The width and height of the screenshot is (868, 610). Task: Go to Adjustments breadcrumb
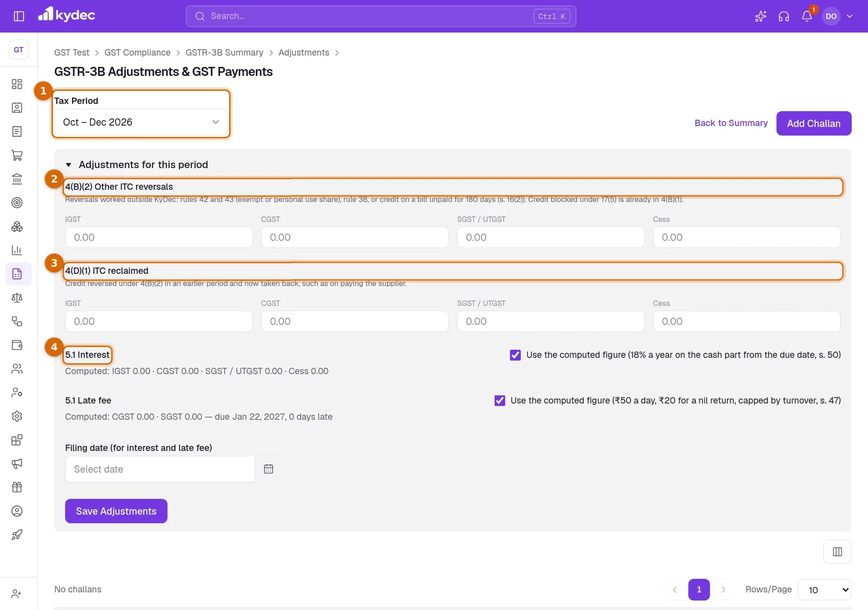[304, 52]
